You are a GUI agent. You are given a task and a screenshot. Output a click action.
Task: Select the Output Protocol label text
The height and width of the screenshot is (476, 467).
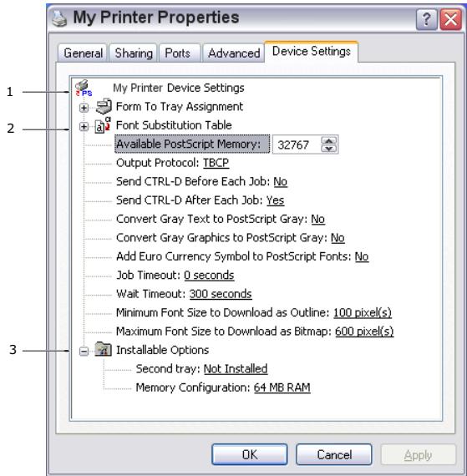click(x=158, y=163)
